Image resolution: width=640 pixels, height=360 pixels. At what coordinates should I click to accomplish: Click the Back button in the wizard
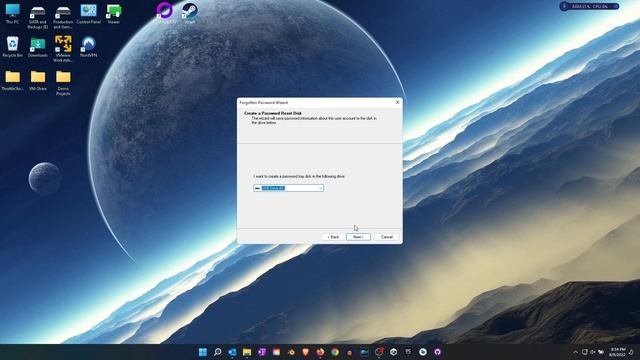tap(333, 237)
